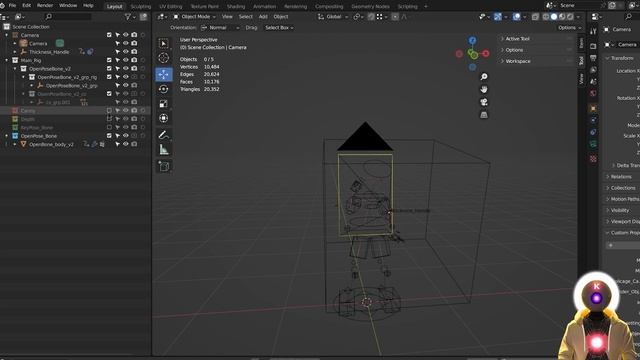Click the outliner filter funnel icon
The height and width of the screenshot is (360, 640).
click(x=128, y=17)
